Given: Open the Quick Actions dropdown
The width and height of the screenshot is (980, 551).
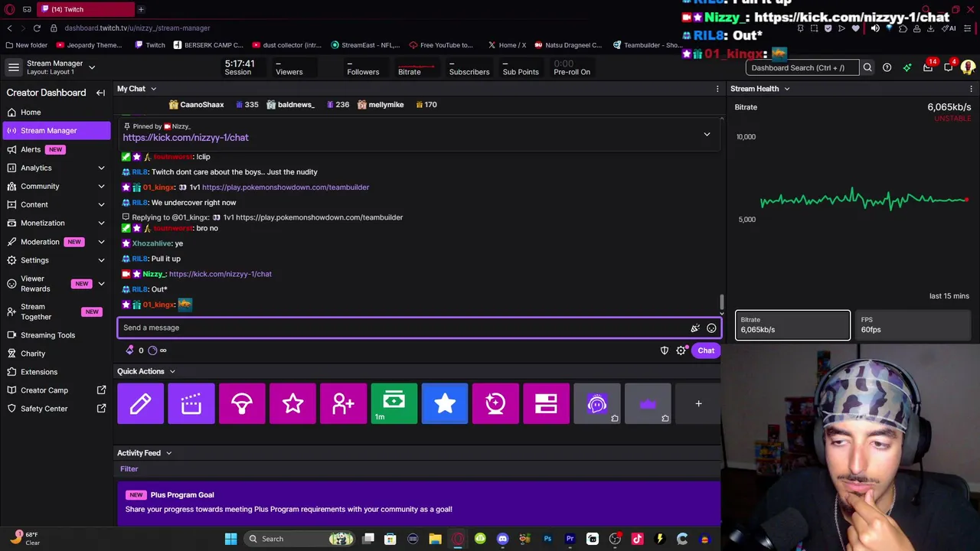Looking at the screenshot, I should (x=172, y=371).
